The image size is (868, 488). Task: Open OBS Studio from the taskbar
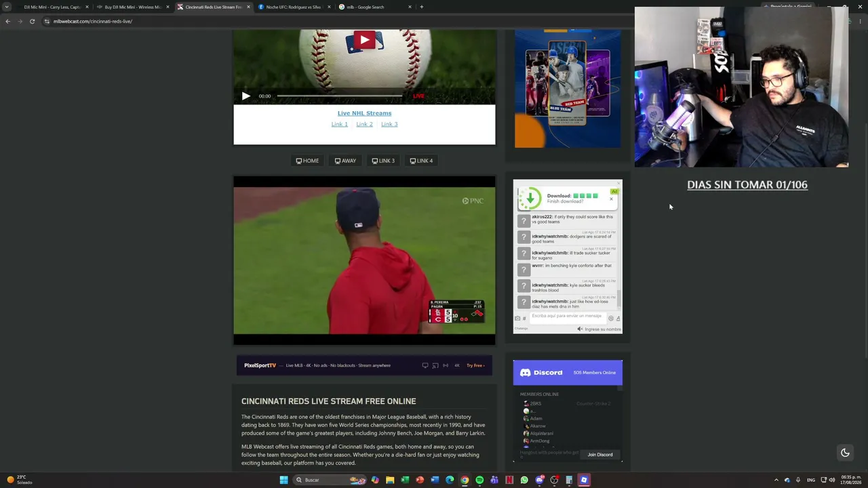(x=554, y=480)
